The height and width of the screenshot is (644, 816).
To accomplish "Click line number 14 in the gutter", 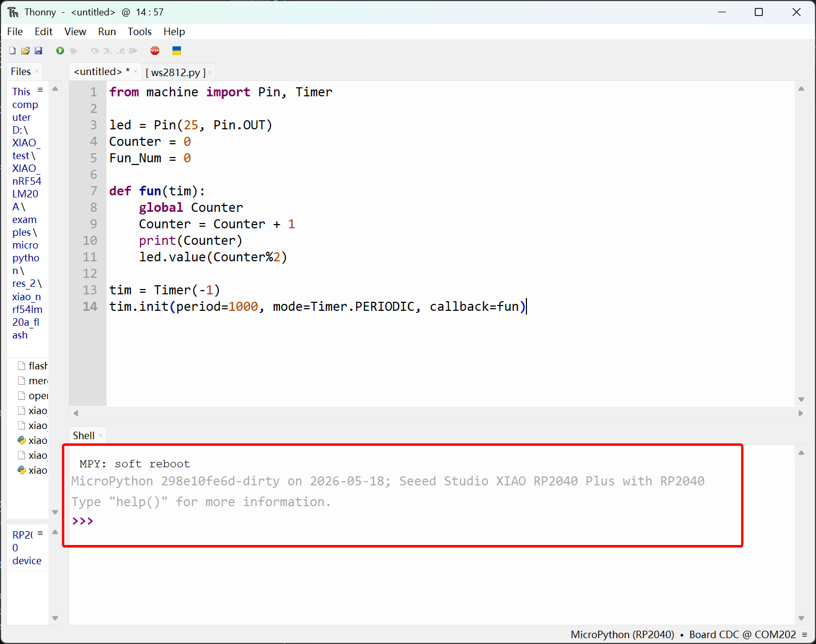I will coord(90,307).
